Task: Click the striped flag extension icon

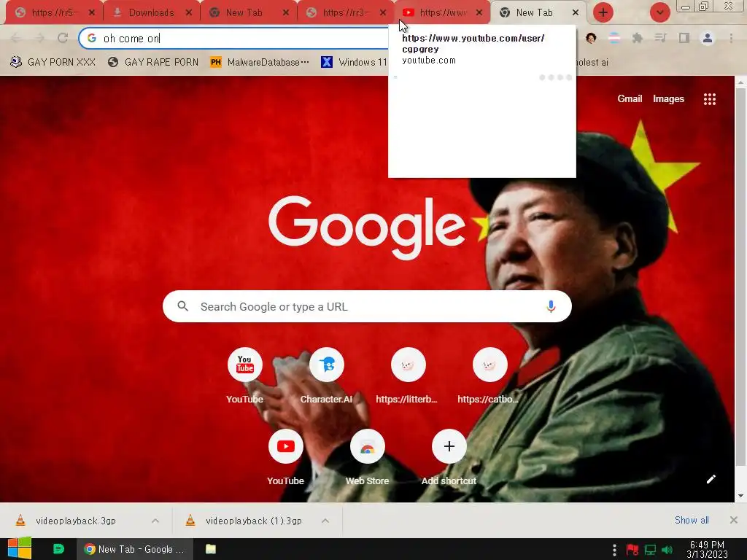Action: point(614,38)
